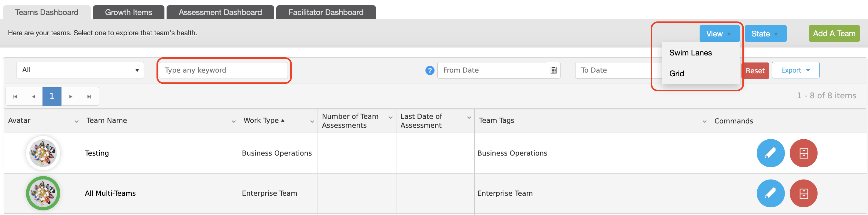Edit the All Multi-Teams row with pencil icon
This screenshot has height=215, width=868.
click(x=770, y=193)
